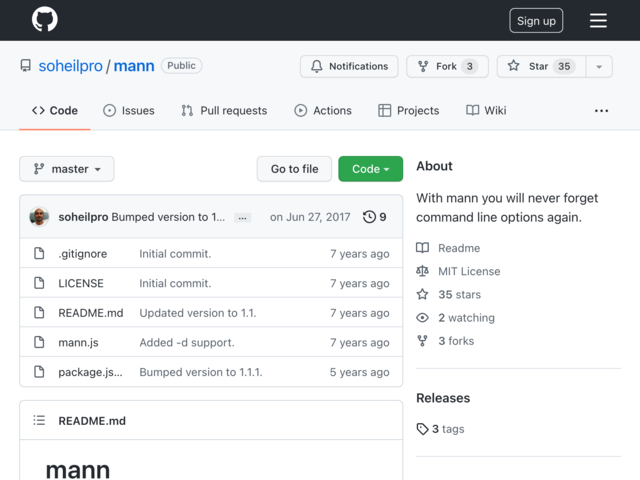Open the 9 commits count link
The width and height of the screenshot is (640, 480).
382,217
